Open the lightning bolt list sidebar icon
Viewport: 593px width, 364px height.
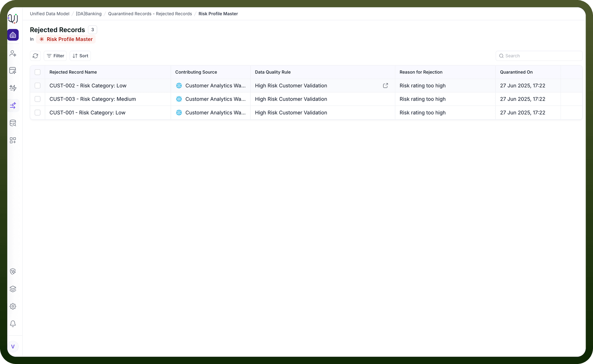13,88
